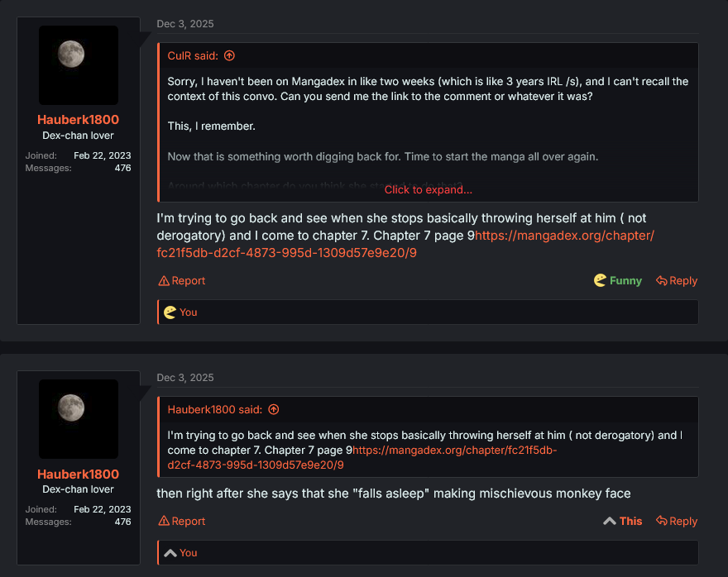This screenshot has height=577, width=728.
Task: Open the second post's moon avatar
Action: 79,419
